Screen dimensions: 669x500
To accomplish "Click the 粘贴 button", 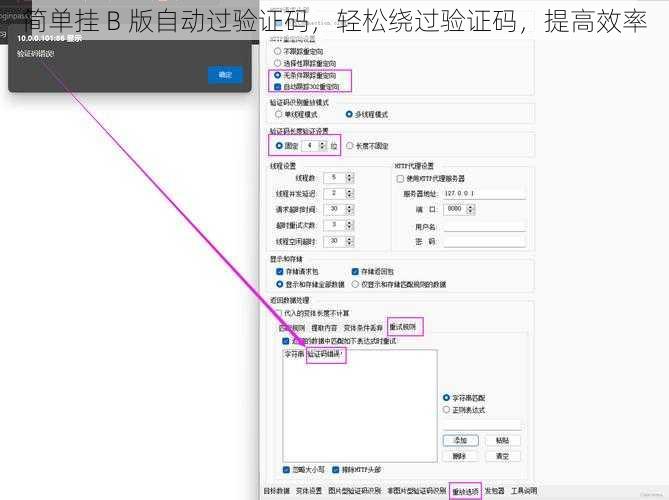I will (503, 440).
